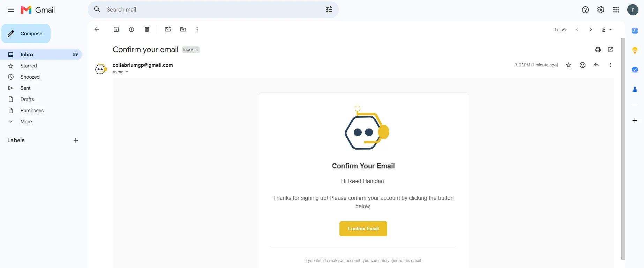Click the Move to folder icon
This screenshot has height=268, width=644.
coord(183,29)
